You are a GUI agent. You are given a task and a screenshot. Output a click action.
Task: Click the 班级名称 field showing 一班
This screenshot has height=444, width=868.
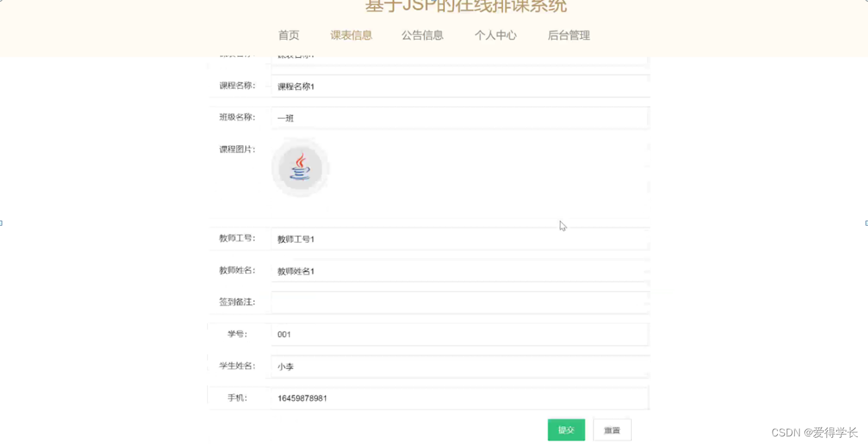[460, 118]
